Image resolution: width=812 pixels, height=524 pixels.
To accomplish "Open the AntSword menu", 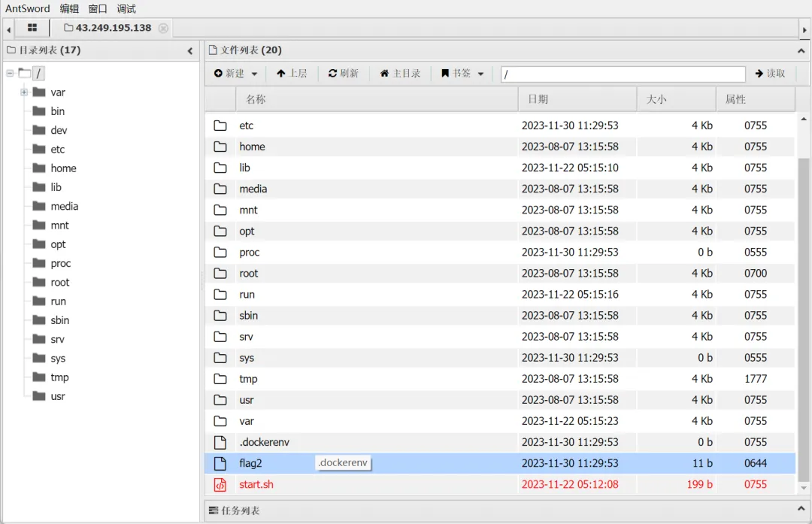I will pyautogui.click(x=28, y=9).
